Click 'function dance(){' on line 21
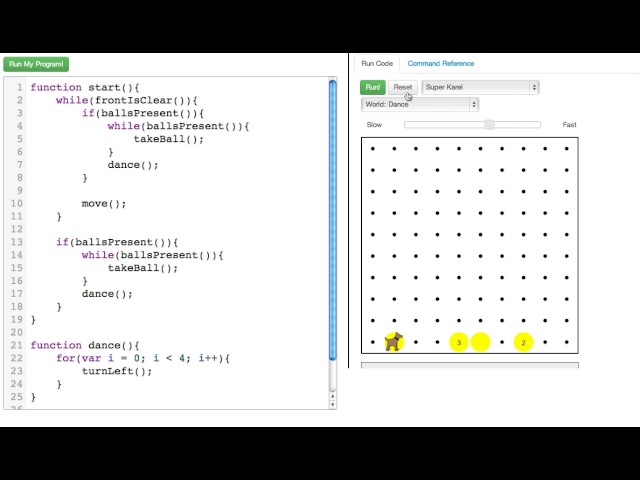The width and height of the screenshot is (640, 480). [x=85, y=345]
